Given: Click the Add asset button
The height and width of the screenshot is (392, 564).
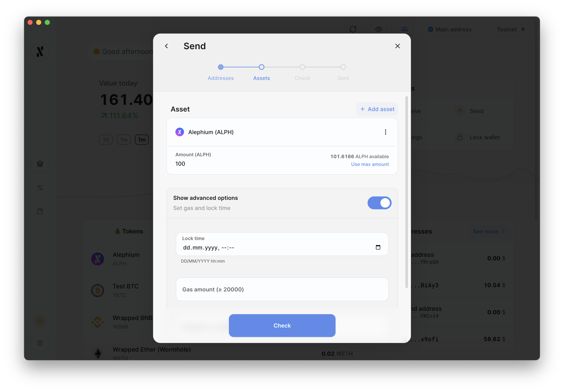Looking at the screenshot, I should (376, 109).
